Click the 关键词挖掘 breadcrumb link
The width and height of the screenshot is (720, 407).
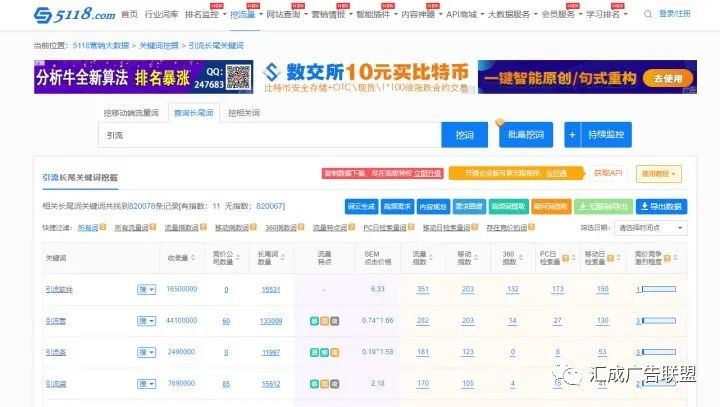tap(159, 45)
